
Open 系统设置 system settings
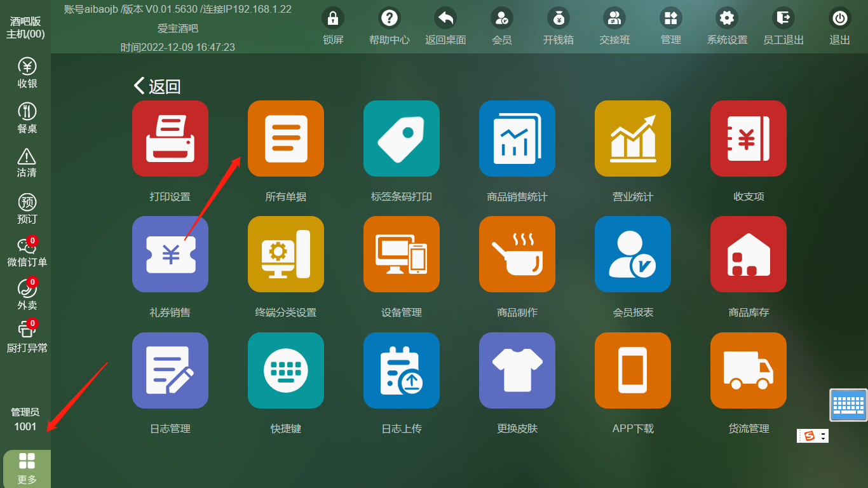[x=727, y=27]
